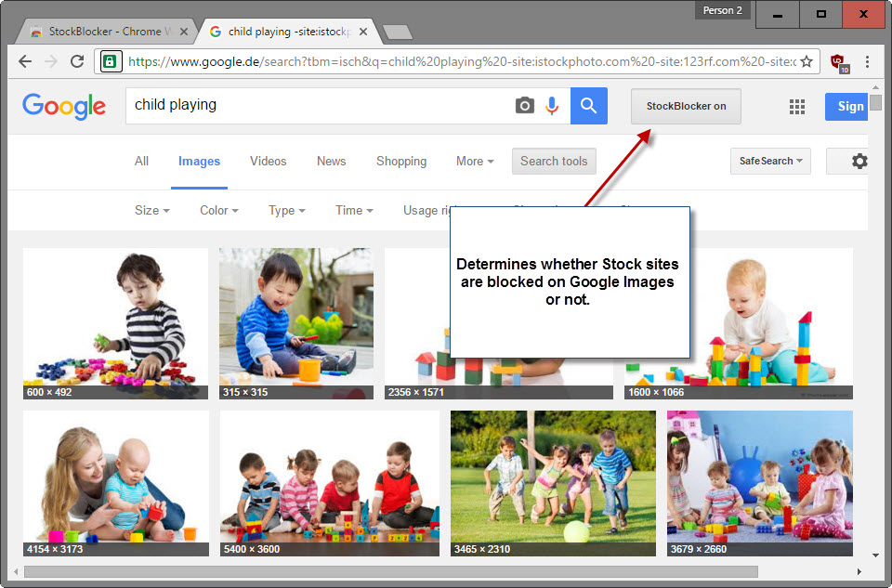Screen dimensions: 892x588
Task: Open Chrome's three-dot menu
Action: click(x=867, y=61)
